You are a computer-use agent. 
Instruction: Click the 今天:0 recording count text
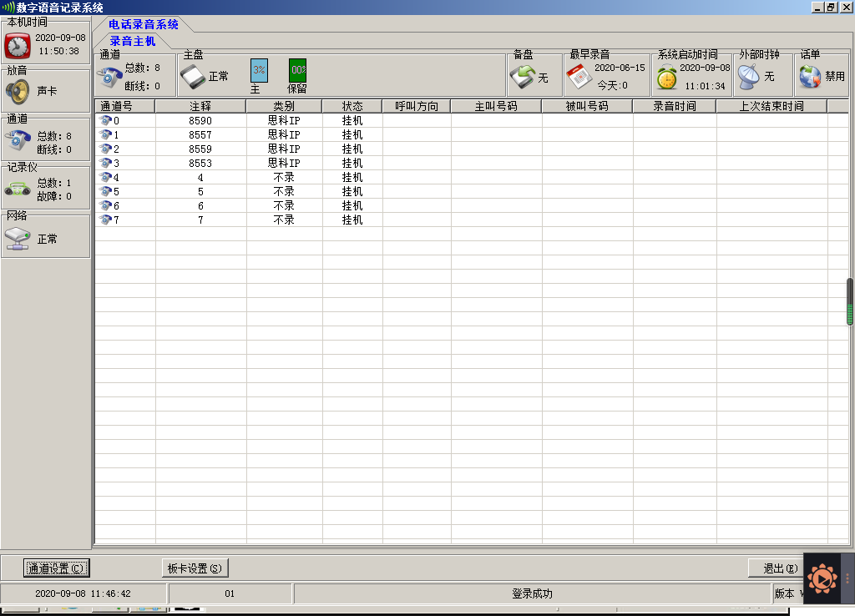(x=612, y=86)
